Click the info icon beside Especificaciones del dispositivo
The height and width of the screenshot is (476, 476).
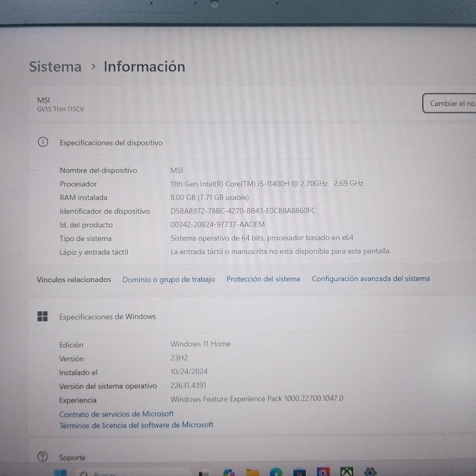click(43, 142)
